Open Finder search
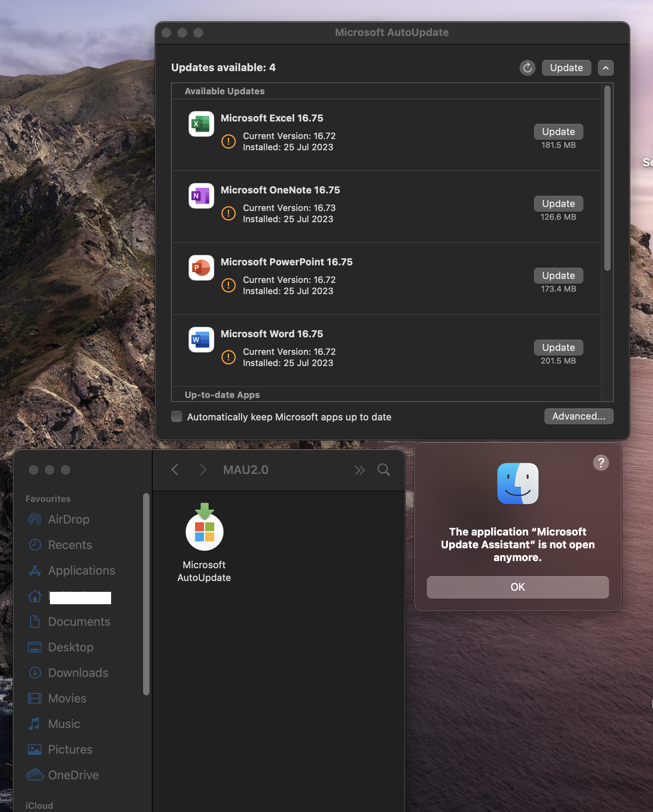Image resolution: width=653 pixels, height=812 pixels. pyautogui.click(x=384, y=470)
